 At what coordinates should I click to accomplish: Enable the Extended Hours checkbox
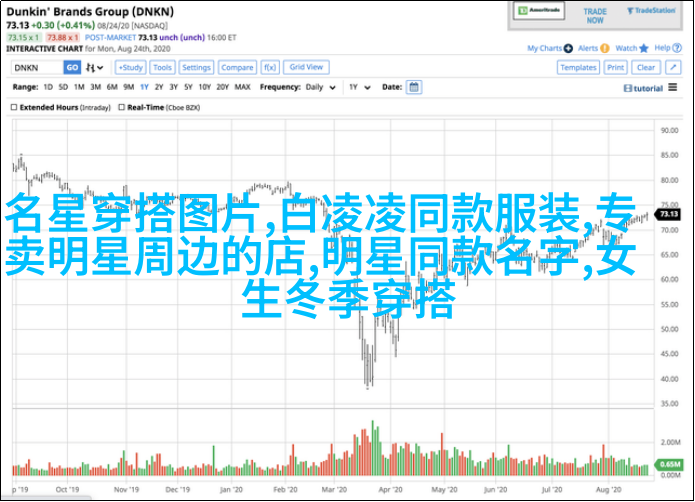14,107
